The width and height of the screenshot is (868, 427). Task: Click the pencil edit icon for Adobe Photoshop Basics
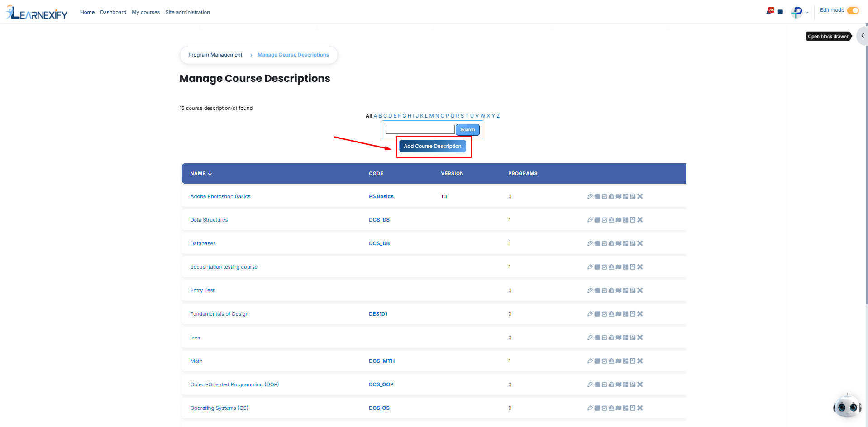click(x=590, y=196)
